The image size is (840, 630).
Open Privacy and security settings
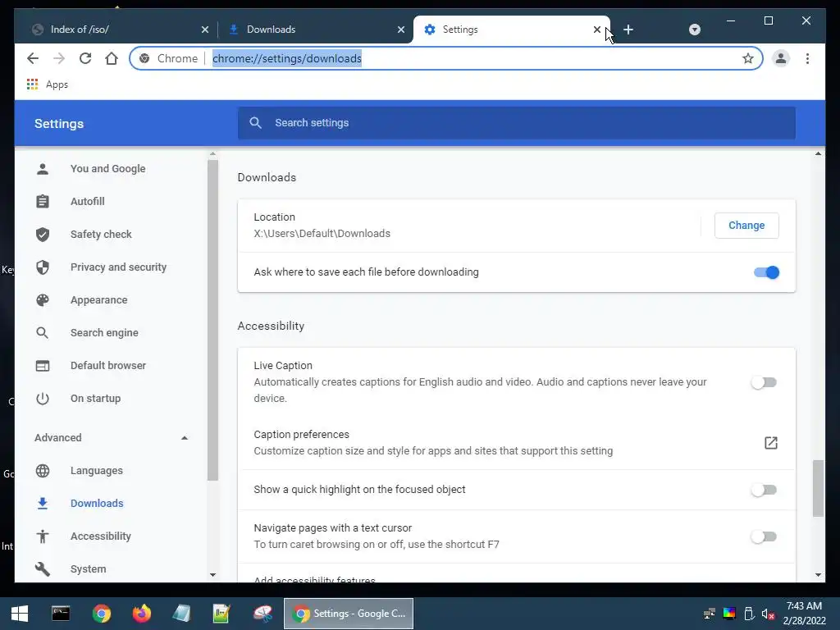coord(118,267)
